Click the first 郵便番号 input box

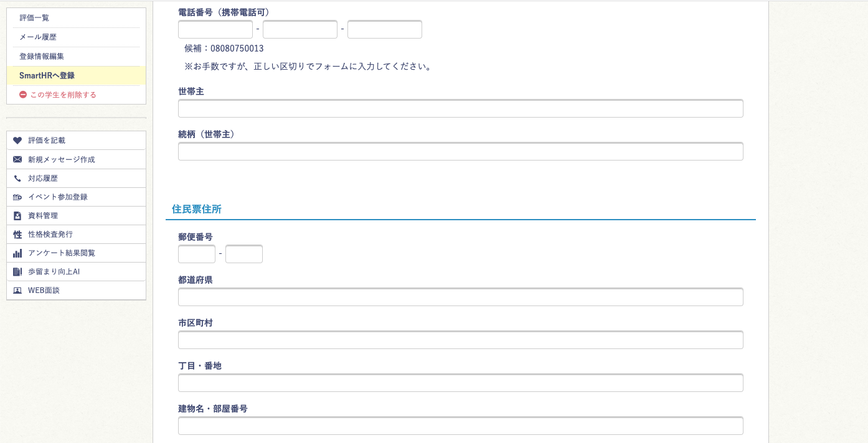point(196,254)
